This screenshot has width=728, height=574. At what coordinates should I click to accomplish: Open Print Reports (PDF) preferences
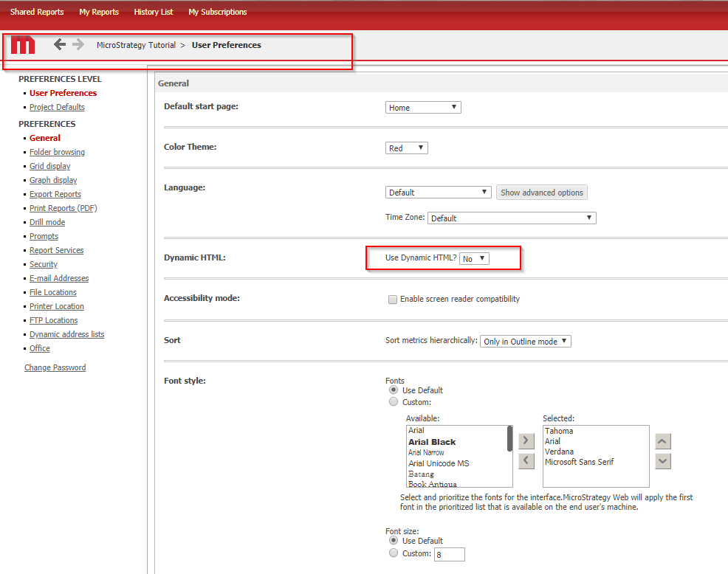click(x=63, y=208)
